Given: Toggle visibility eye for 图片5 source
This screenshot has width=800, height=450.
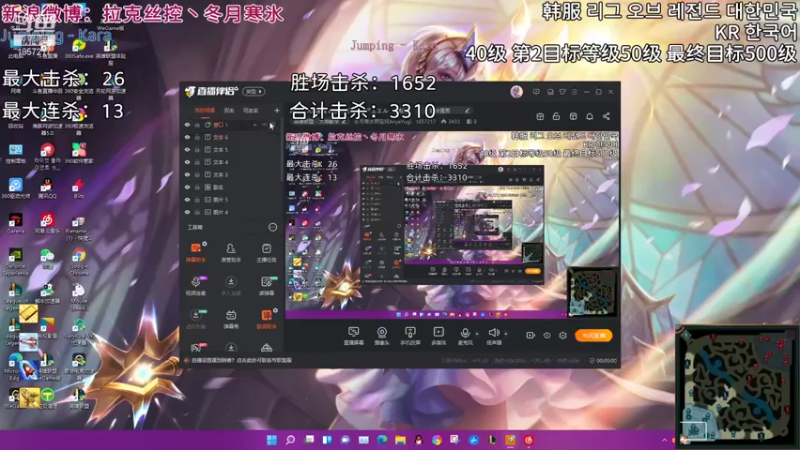Looking at the screenshot, I should [187, 199].
